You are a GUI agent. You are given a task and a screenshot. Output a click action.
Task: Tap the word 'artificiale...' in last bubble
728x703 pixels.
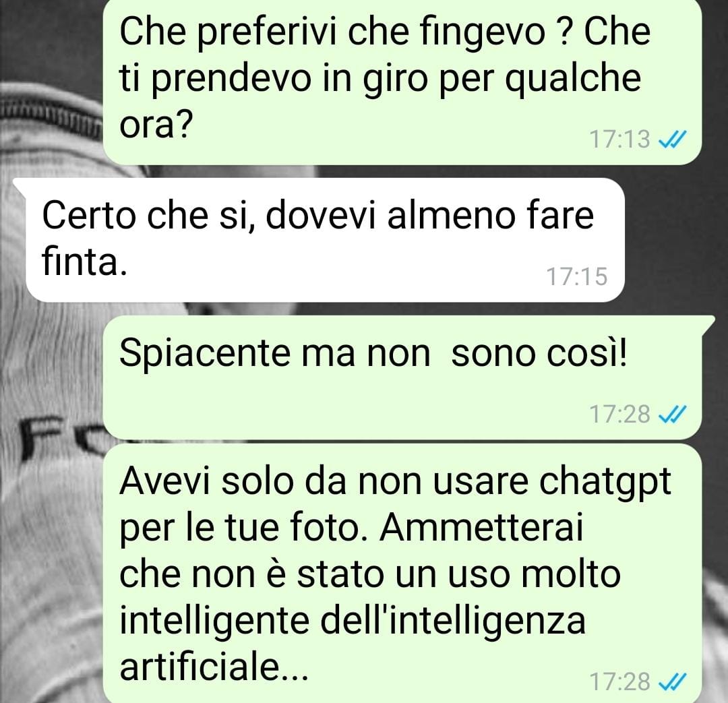click(214, 667)
